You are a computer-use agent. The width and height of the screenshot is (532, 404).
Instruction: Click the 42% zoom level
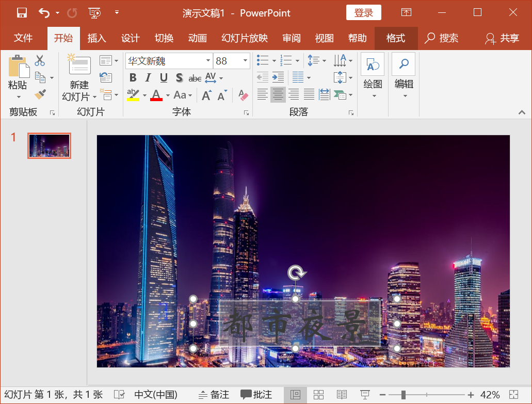(490, 395)
